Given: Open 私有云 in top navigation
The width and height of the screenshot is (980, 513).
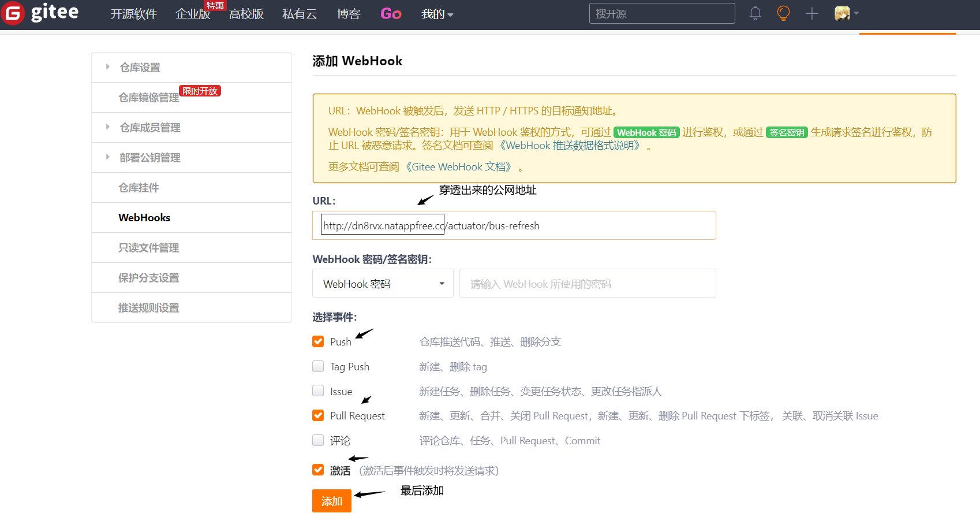Looking at the screenshot, I should pos(300,14).
